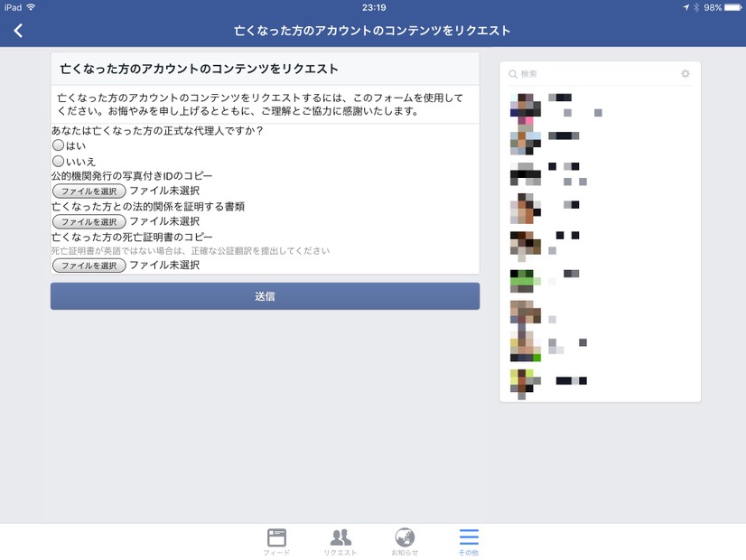
Task: Select the はい radio button
Action: tap(58, 145)
